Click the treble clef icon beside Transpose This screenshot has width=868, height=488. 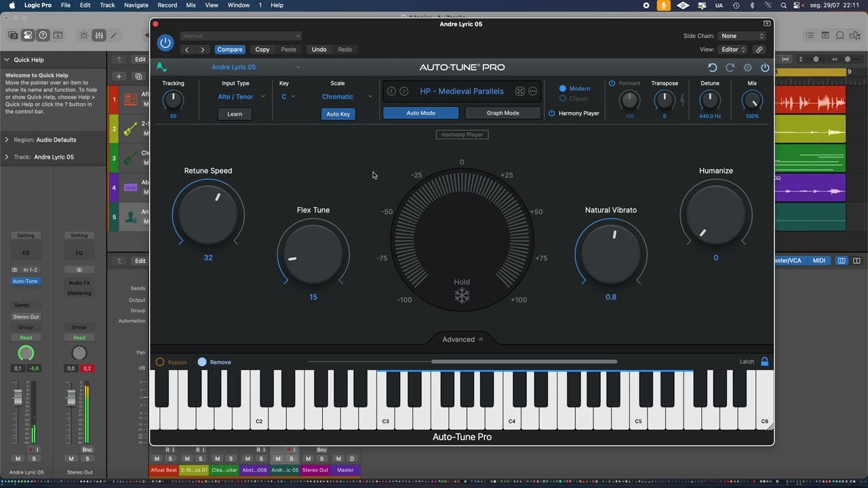682,100
